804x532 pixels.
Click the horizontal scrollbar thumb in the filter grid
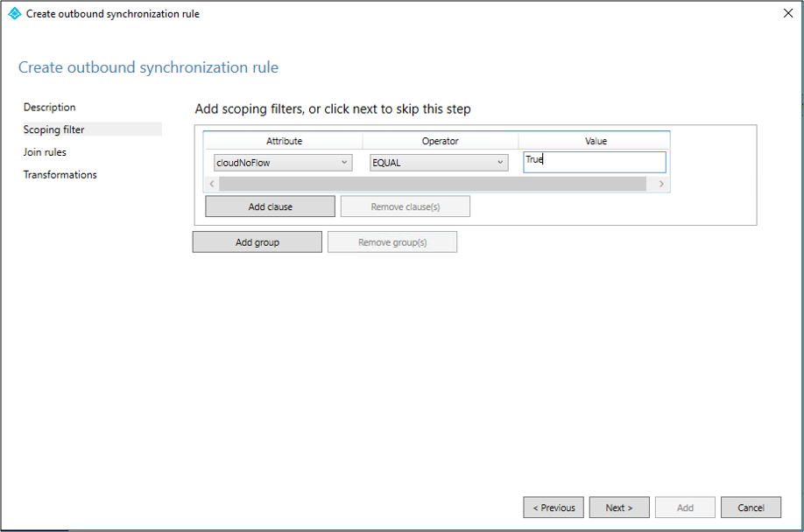click(433, 183)
